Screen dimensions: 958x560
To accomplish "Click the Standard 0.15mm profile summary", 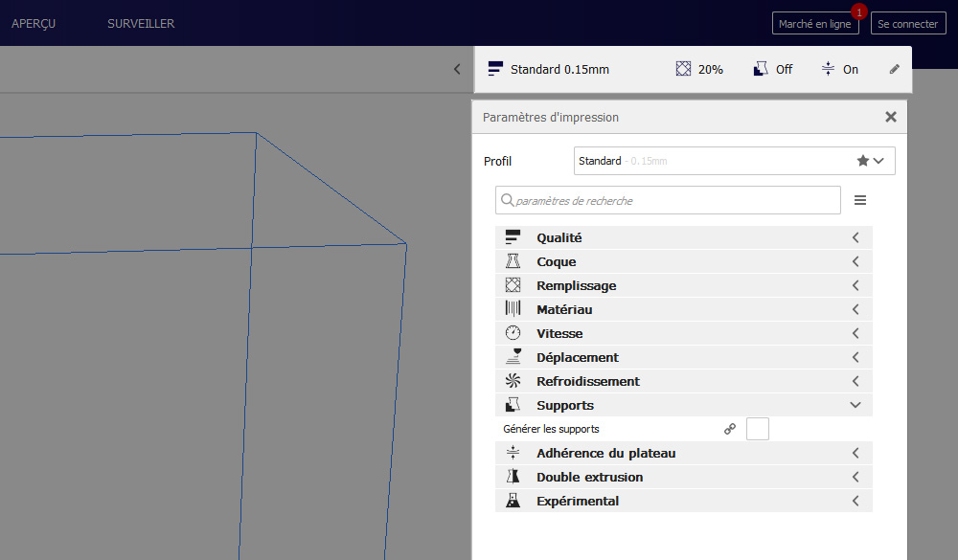I will click(548, 69).
